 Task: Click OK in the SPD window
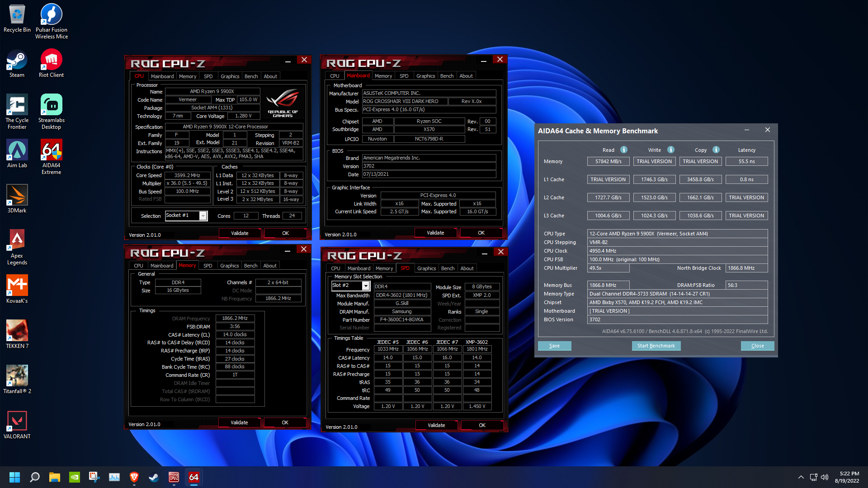click(482, 425)
